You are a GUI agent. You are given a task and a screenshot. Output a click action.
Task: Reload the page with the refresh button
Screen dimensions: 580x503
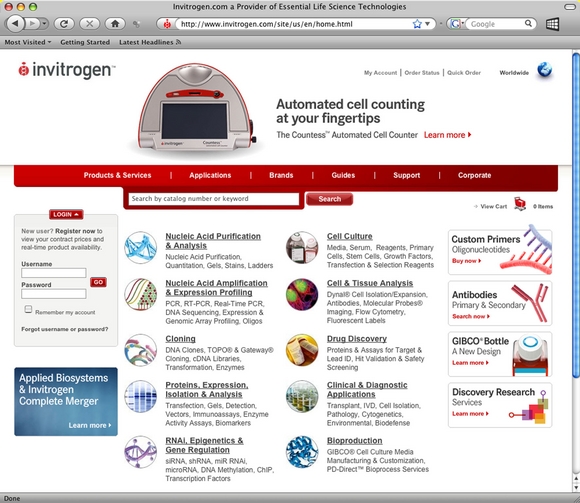(64, 24)
